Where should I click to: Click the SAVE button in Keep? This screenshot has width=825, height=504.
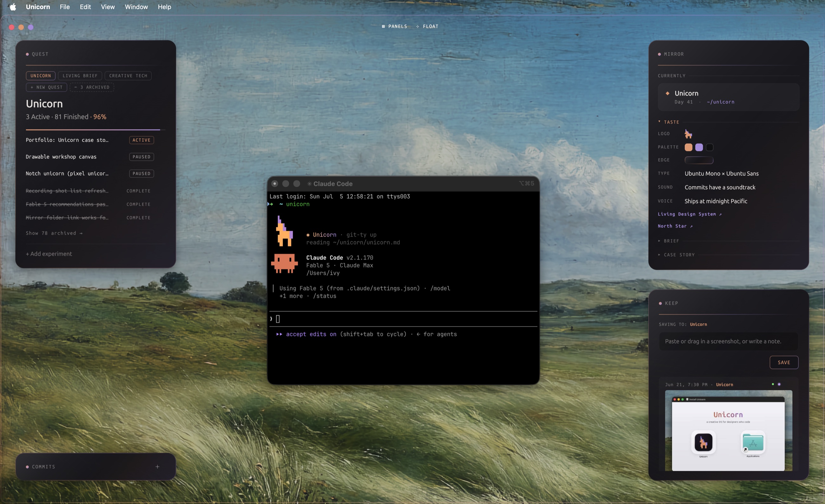(x=784, y=363)
